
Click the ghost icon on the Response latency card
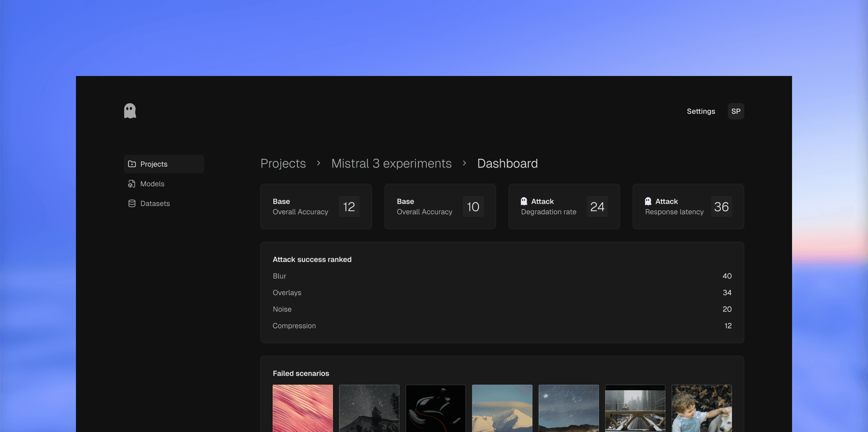pyautogui.click(x=648, y=201)
